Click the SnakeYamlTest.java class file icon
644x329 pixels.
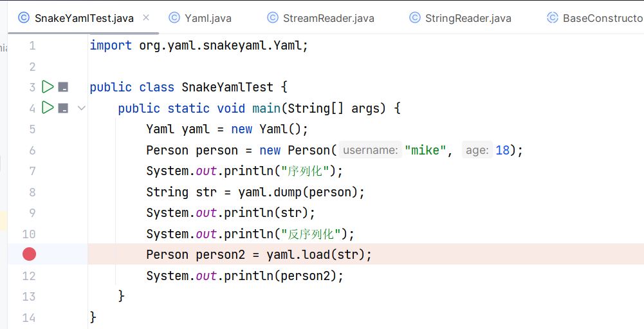pyautogui.click(x=24, y=17)
